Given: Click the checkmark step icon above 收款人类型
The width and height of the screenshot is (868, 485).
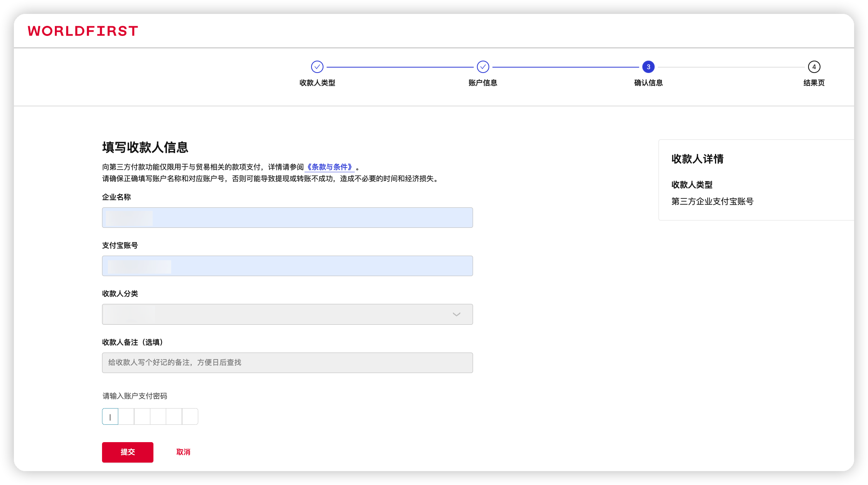Looking at the screenshot, I should [317, 67].
